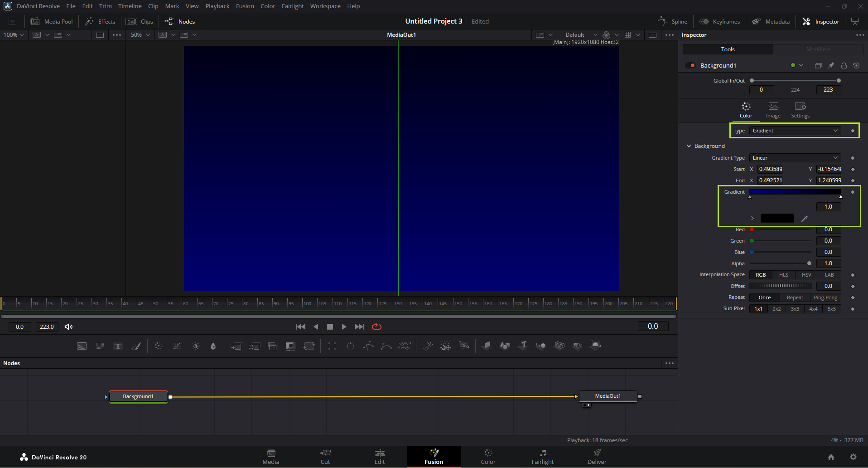Switch to the Image tab

coord(773,110)
